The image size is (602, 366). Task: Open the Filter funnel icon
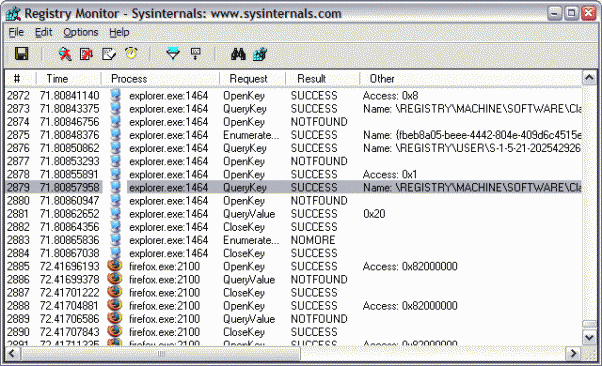click(173, 54)
